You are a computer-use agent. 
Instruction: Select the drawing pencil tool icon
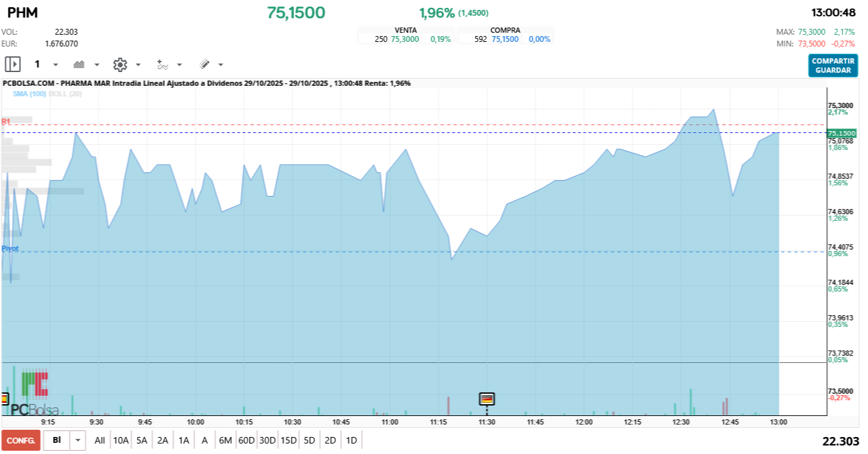(x=204, y=64)
